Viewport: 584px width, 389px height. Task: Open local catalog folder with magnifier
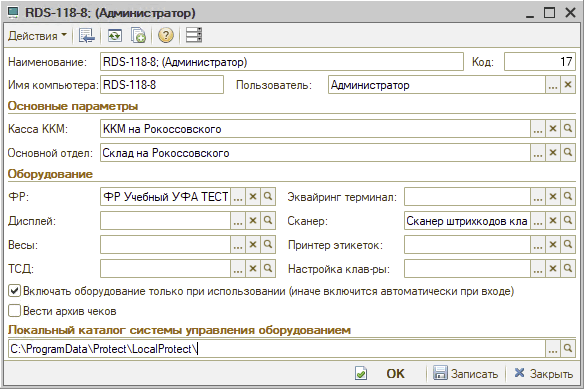pos(568,349)
